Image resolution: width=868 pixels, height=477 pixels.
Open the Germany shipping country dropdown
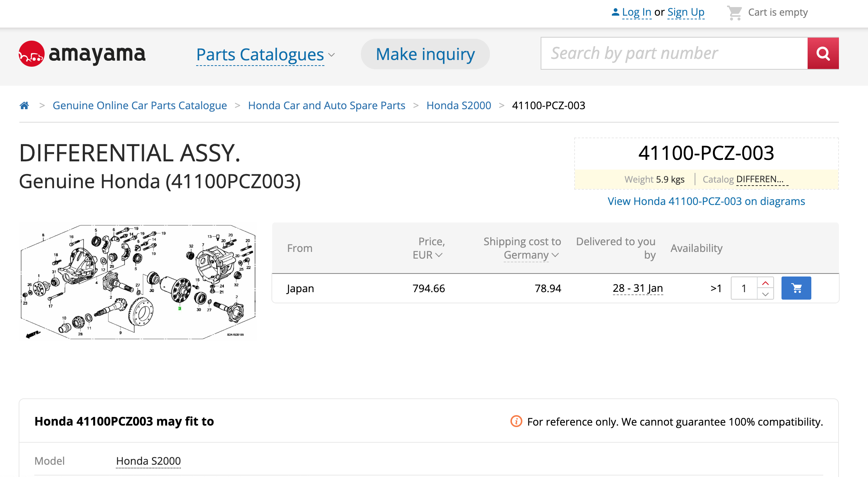point(531,255)
